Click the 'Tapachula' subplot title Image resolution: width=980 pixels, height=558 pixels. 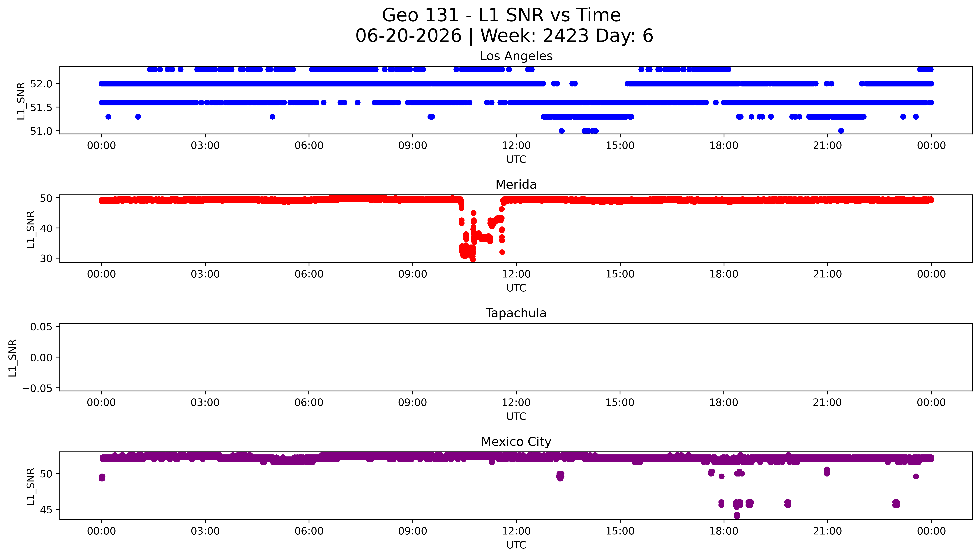tap(516, 313)
